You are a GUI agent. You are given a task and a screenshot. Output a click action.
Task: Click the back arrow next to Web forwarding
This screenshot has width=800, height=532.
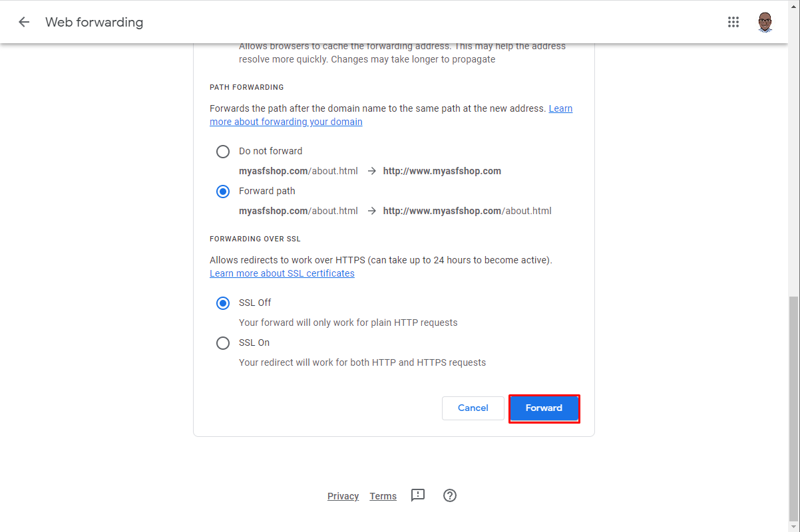(x=24, y=22)
